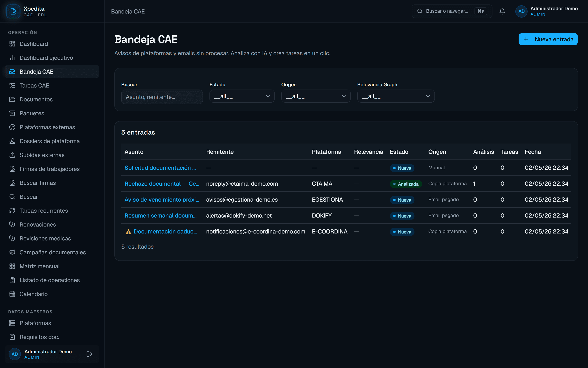Click the Dossiers de plataforma signature icon
Screen dimensions: 588x368
tap(12, 141)
